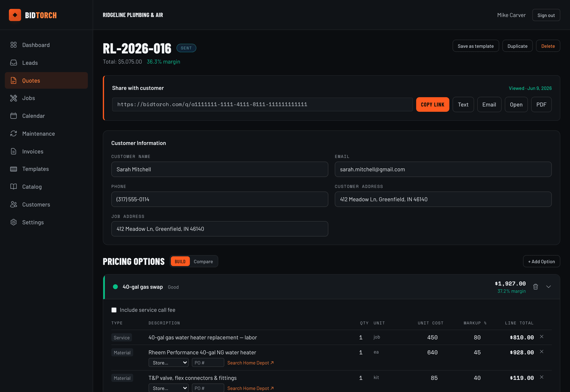Click the Email share button
This screenshot has height=392, width=570.
[489, 104]
